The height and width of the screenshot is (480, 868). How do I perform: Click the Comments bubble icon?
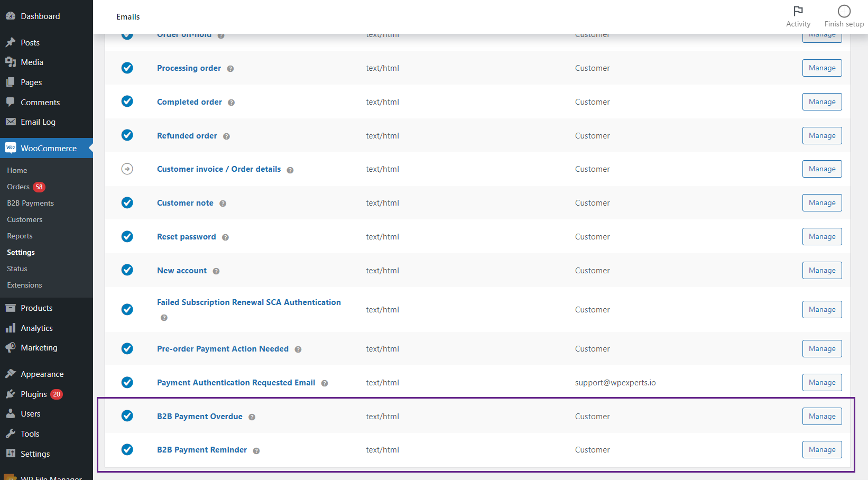[11, 102]
